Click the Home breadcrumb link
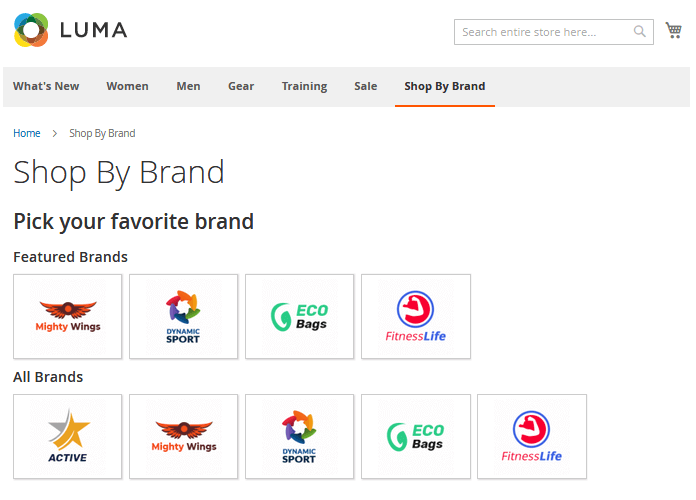 (27, 133)
